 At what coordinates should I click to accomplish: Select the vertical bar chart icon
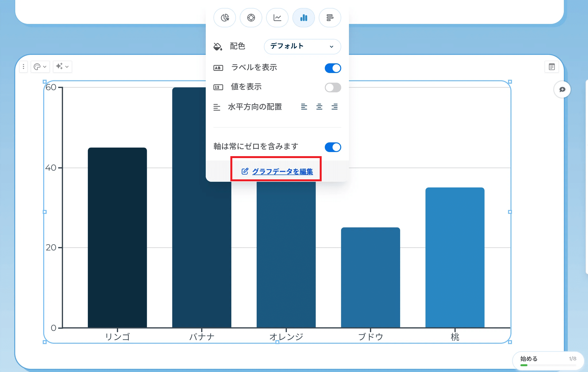click(304, 18)
